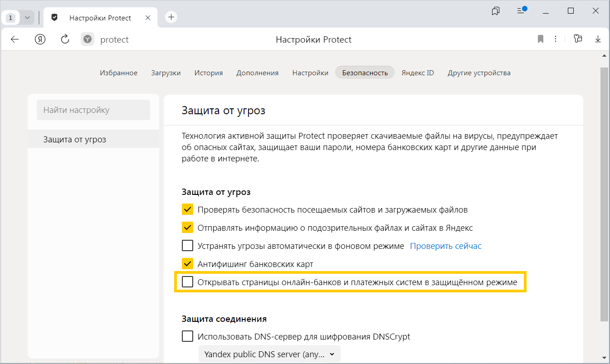Open the downloads arrow icon

tap(598, 39)
